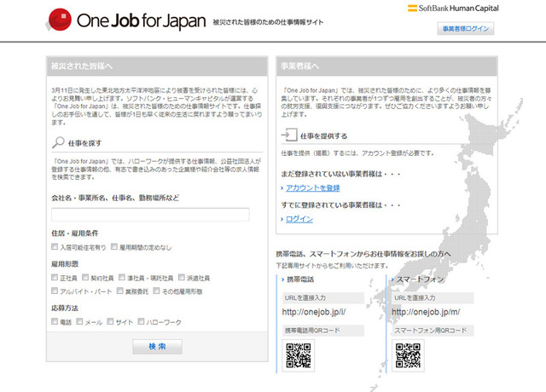Enable the 準社員・嘱託社員 checkbox

tap(122, 277)
